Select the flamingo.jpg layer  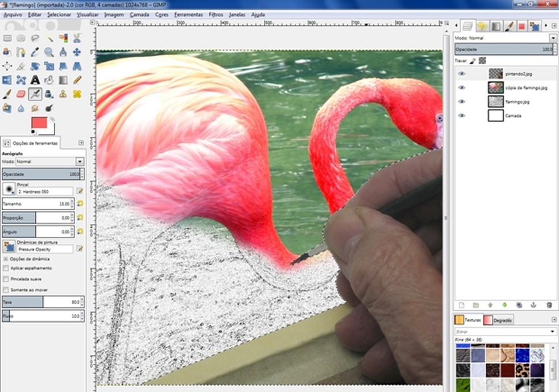517,102
